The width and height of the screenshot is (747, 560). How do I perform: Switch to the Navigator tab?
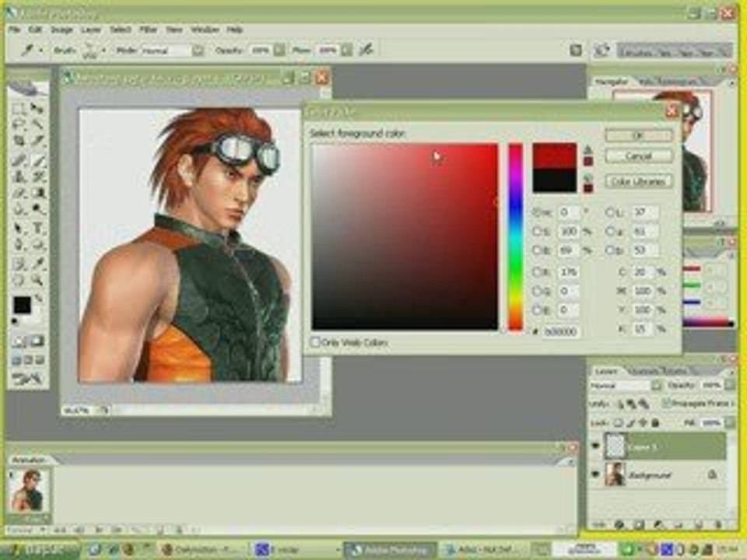click(612, 82)
